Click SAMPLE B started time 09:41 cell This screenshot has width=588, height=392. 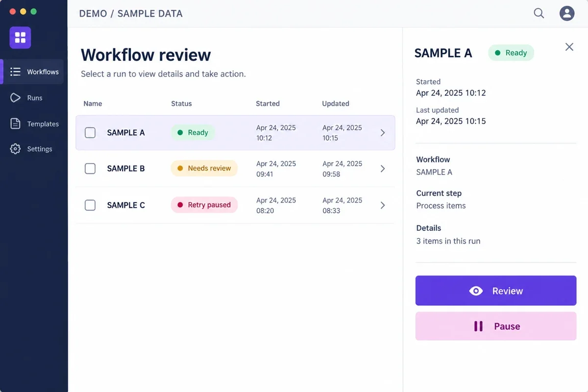point(276,169)
